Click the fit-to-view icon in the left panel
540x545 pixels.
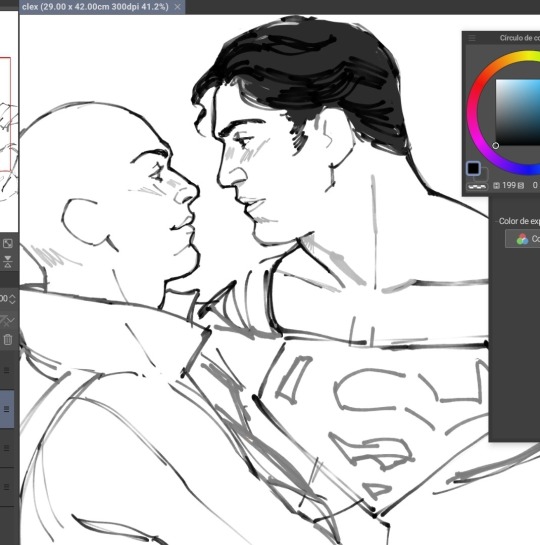point(8,243)
